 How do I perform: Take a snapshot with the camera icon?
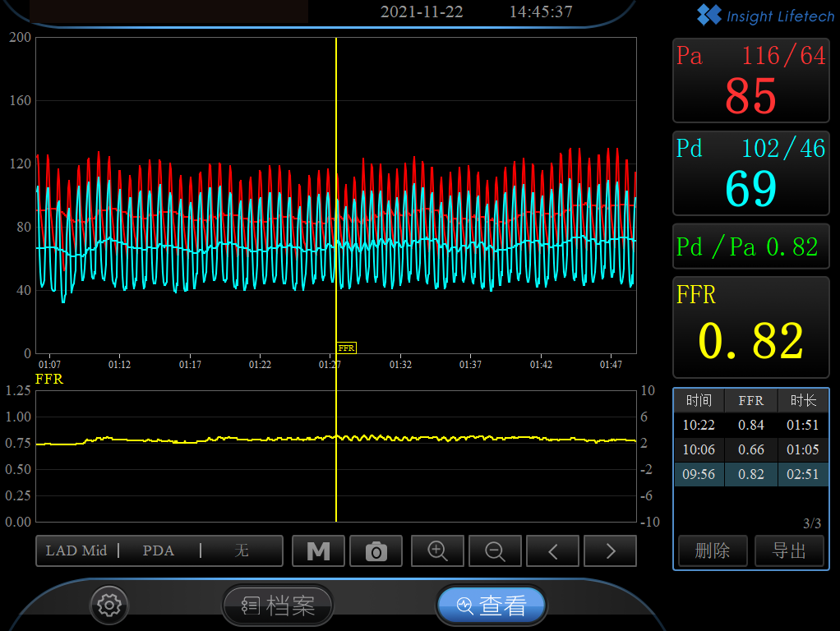376,551
